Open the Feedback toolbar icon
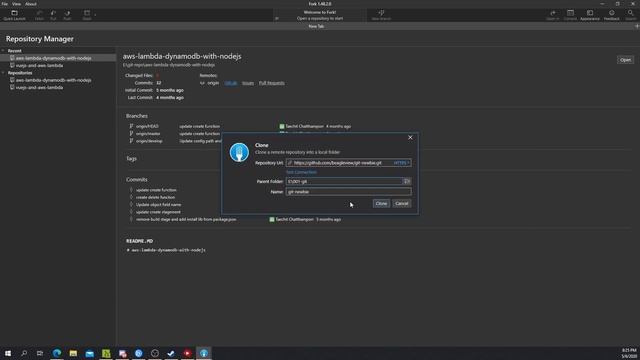The width and height of the screenshot is (640, 360). (611, 15)
